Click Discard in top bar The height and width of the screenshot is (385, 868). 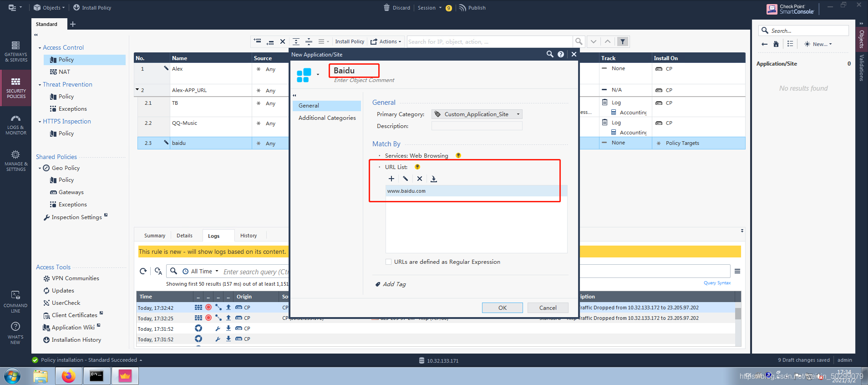[397, 8]
